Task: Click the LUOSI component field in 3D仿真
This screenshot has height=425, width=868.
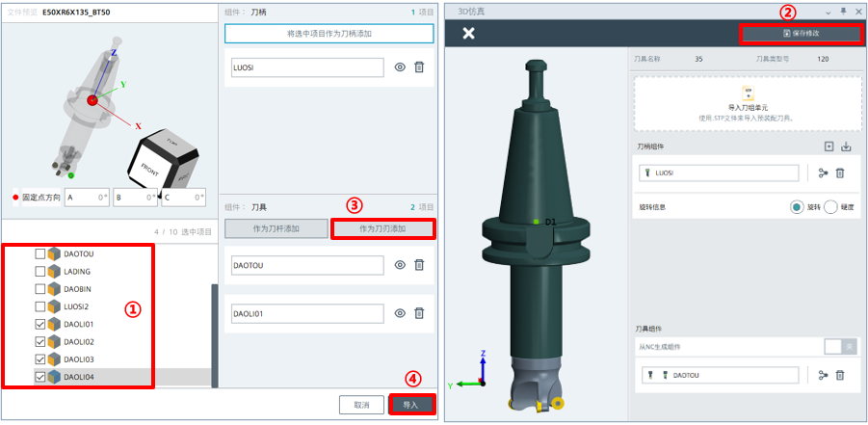Action: (719, 173)
